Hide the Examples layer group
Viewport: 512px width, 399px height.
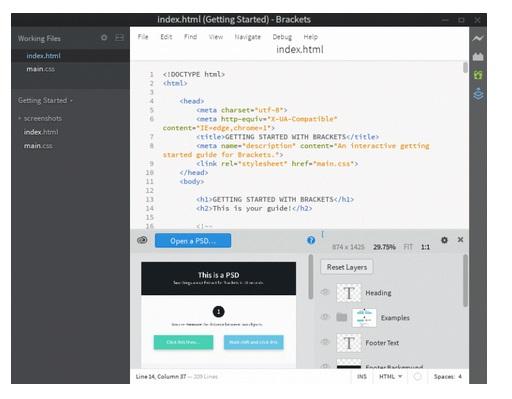click(325, 317)
